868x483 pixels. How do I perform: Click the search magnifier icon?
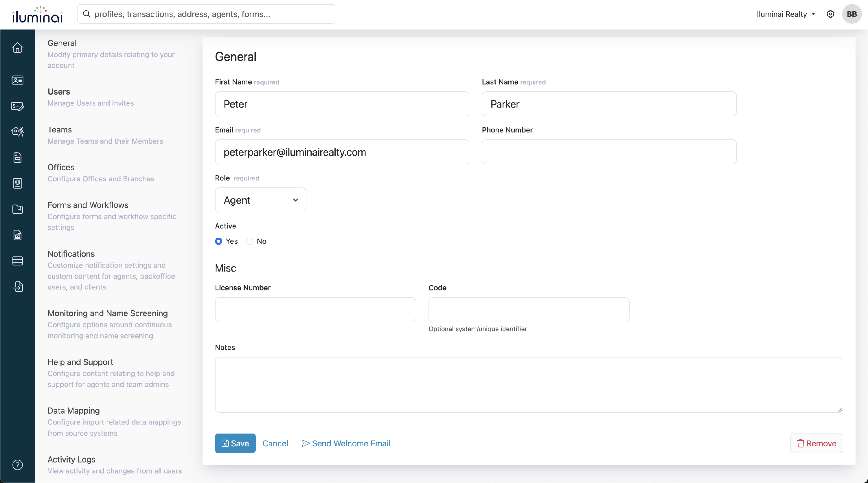click(x=87, y=14)
